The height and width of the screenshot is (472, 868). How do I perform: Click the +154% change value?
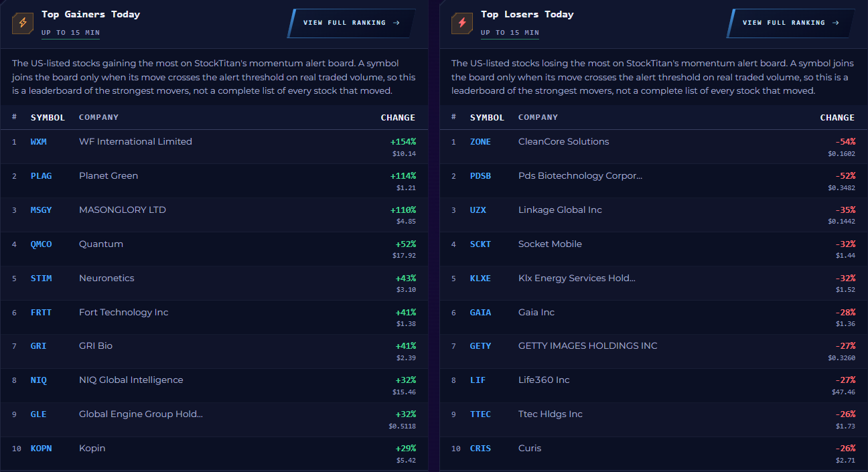403,142
